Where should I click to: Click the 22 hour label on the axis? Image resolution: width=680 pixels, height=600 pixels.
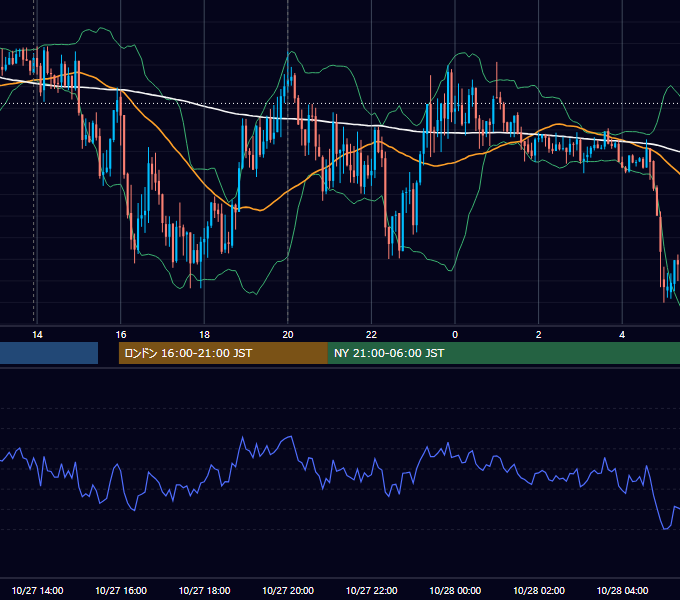371,335
